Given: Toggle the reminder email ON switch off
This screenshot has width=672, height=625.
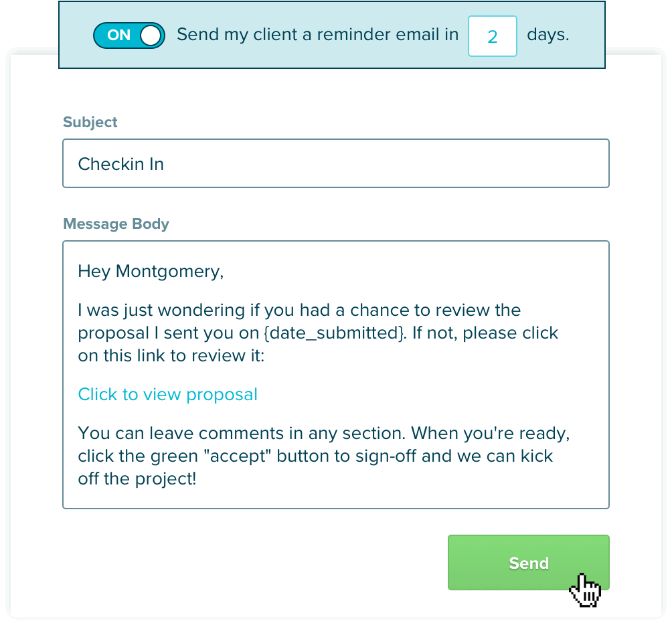Looking at the screenshot, I should (x=129, y=35).
